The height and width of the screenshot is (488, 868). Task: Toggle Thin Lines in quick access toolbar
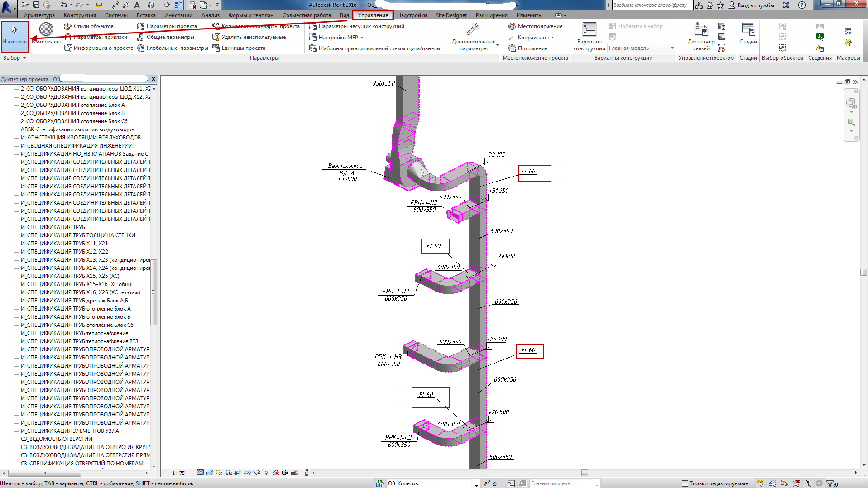[x=179, y=5]
